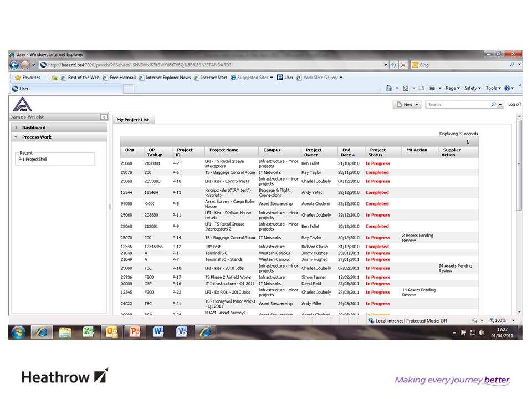
Task: Click Best of the Web favorite
Action: (x=80, y=78)
